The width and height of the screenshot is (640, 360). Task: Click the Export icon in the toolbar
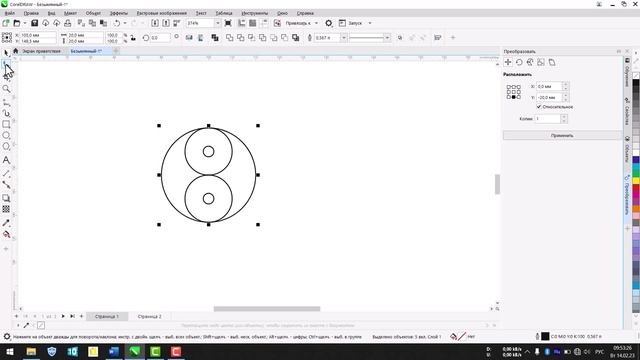coord(166,23)
